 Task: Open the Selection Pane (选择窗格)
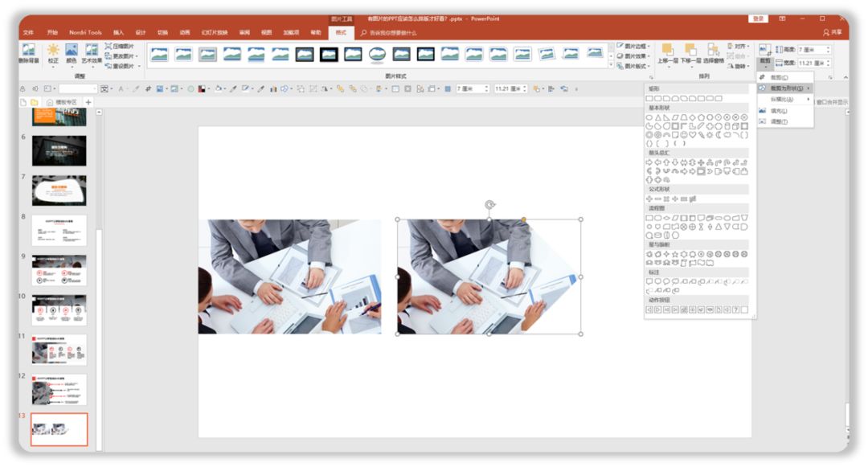(x=713, y=53)
